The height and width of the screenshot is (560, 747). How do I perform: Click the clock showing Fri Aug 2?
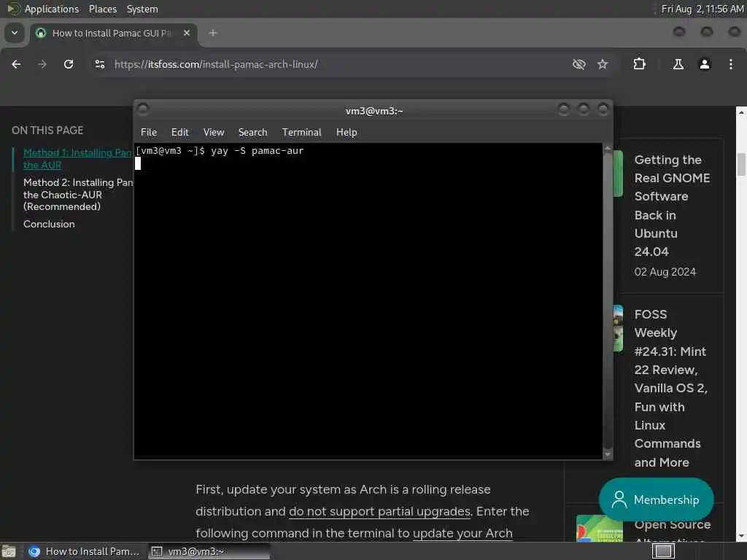[x=703, y=9]
